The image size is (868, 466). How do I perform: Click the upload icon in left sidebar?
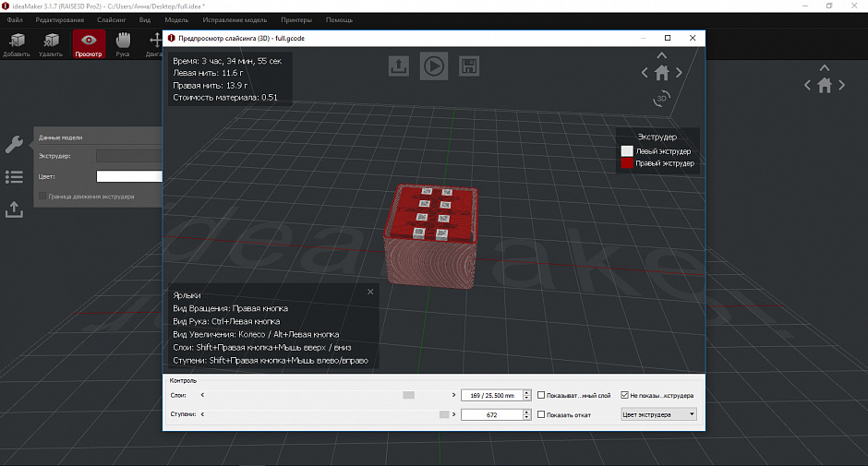[x=14, y=209]
